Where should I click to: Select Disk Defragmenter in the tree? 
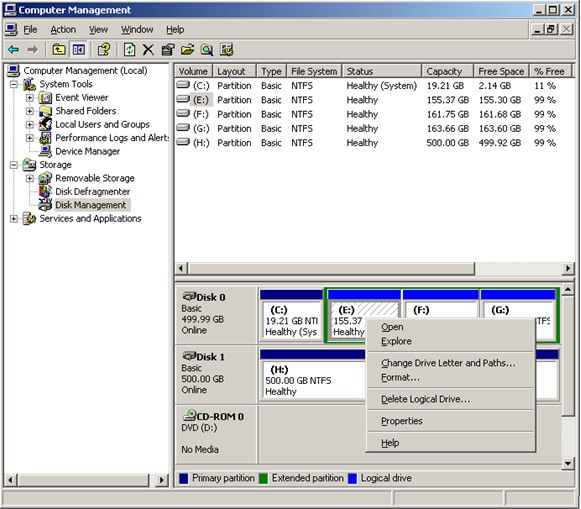tap(92, 192)
